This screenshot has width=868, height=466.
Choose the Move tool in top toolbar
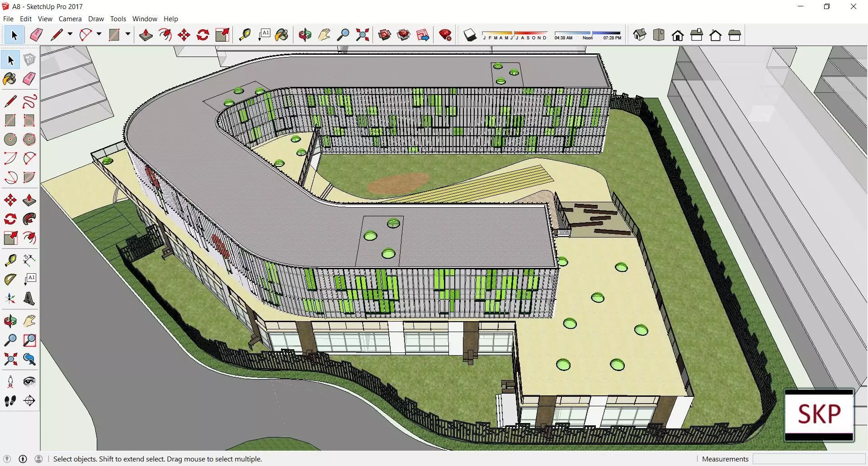184,35
